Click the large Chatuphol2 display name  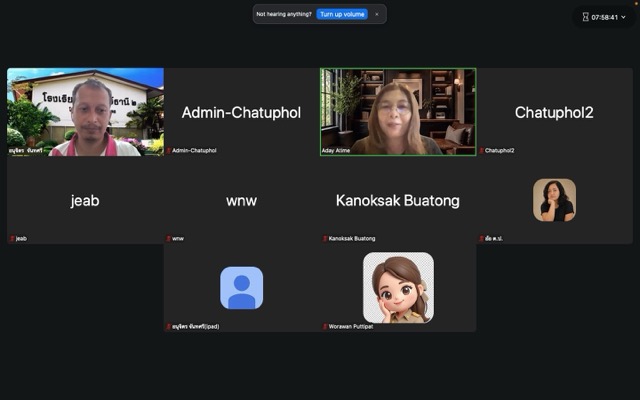554,113
